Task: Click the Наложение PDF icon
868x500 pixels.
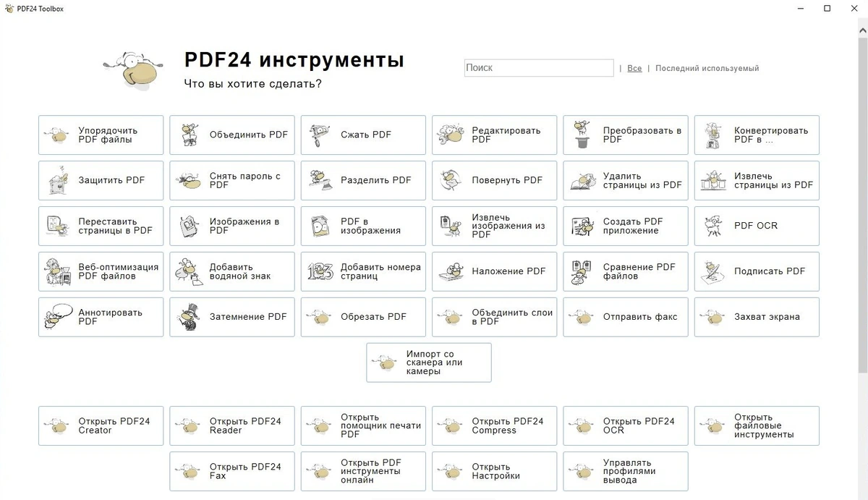Action: point(451,272)
